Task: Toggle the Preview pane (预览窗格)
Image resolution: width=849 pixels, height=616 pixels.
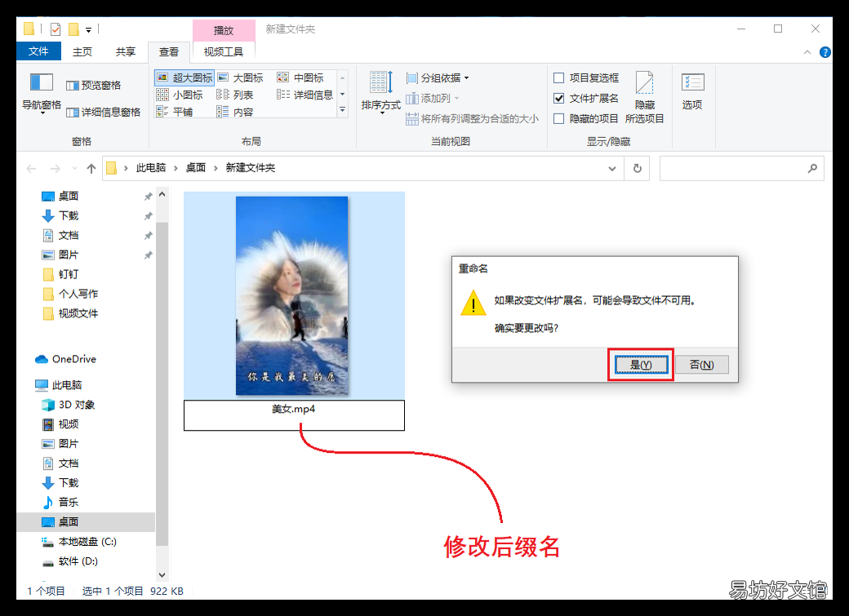Action: [93, 86]
